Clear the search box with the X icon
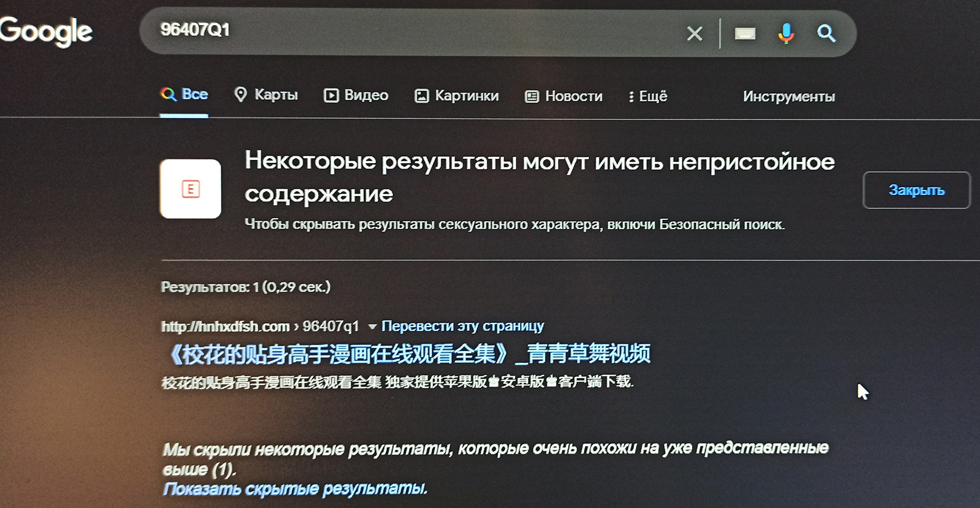This screenshot has height=508, width=980. (695, 33)
